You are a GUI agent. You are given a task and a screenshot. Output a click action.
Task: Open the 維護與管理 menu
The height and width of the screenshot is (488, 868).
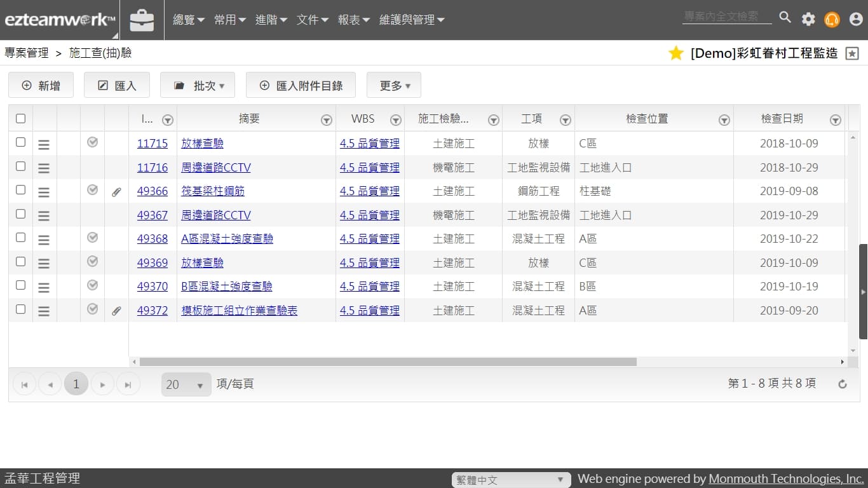tap(412, 20)
